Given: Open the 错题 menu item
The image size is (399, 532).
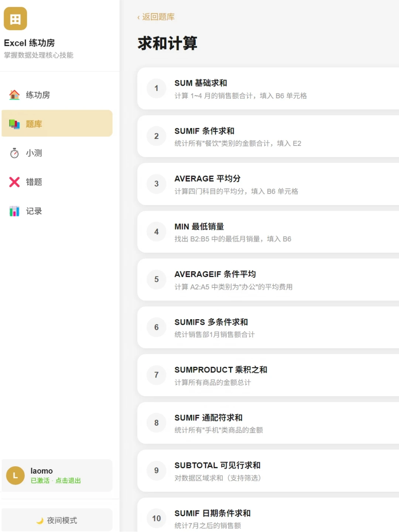Looking at the screenshot, I should coord(57,182).
